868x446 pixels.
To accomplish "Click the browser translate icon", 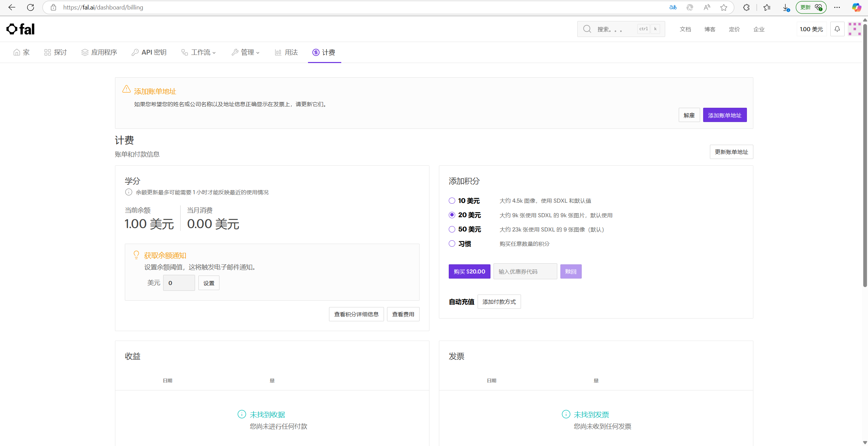I will click(673, 7).
